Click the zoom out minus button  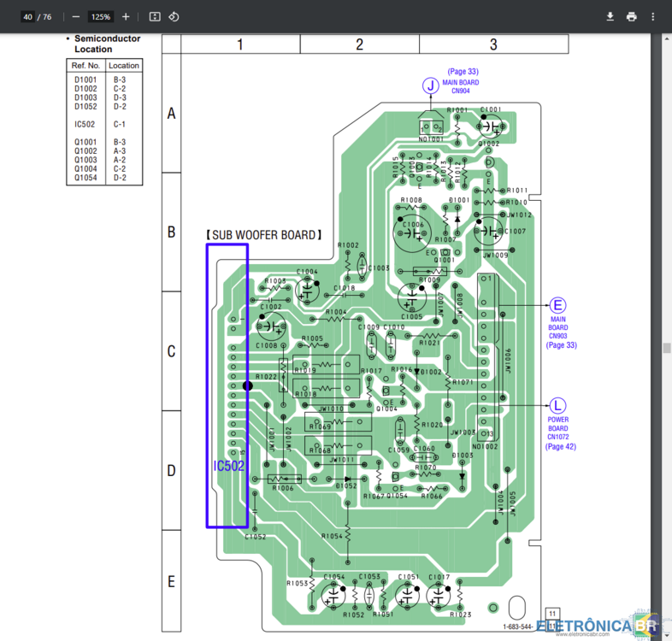[x=76, y=16]
